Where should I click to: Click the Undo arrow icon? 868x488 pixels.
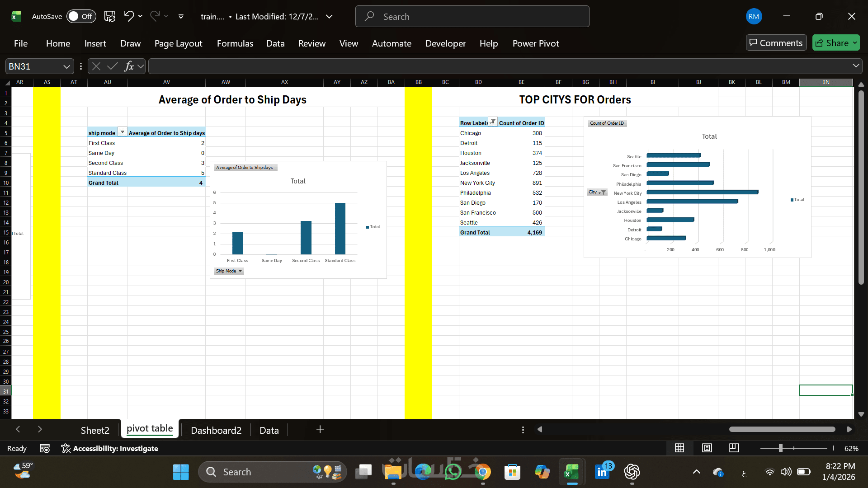[129, 16]
